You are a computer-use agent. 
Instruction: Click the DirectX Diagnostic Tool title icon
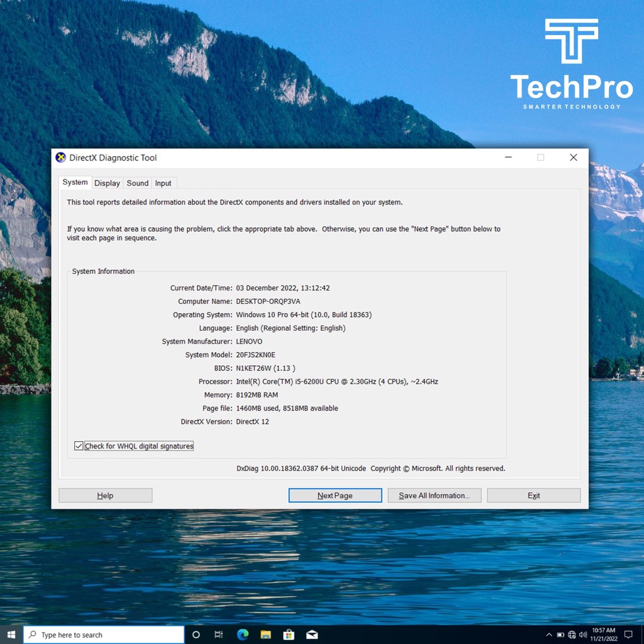tap(61, 158)
